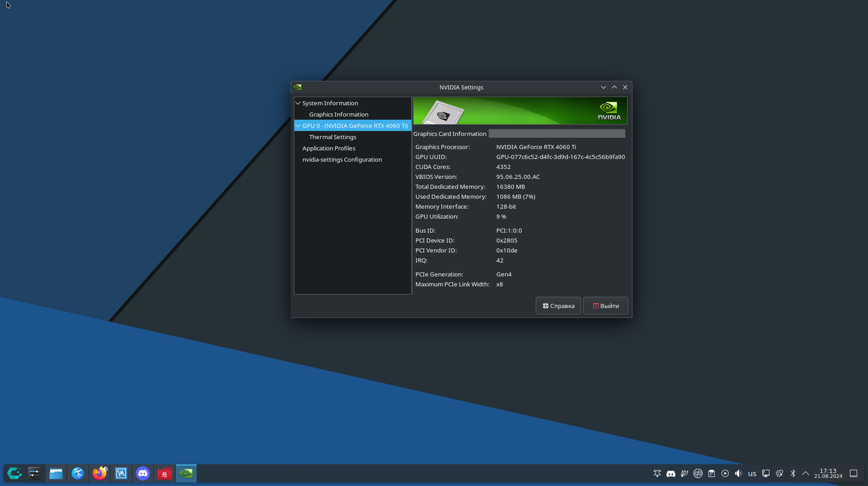Click the NVIDIA Settings taskbar entry
Viewport: 868px width, 486px height.
186,473
